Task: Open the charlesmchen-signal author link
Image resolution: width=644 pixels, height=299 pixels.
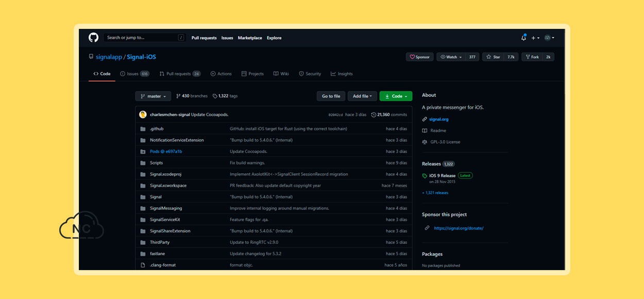Action: point(170,114)
